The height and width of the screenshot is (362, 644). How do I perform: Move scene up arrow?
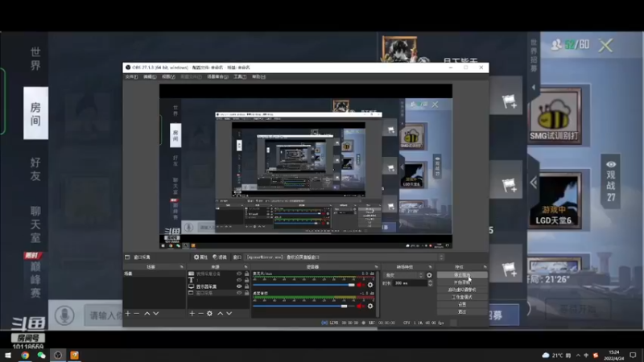pyautogui.click(x=147, y=314)
